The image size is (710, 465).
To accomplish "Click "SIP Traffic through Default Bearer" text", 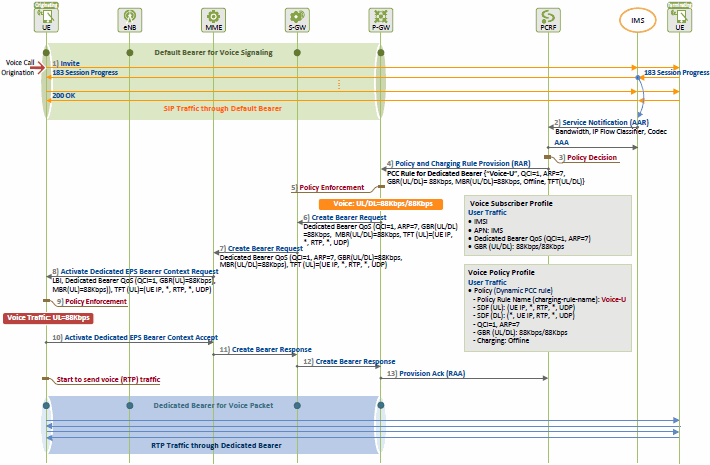I will [222, 109].
